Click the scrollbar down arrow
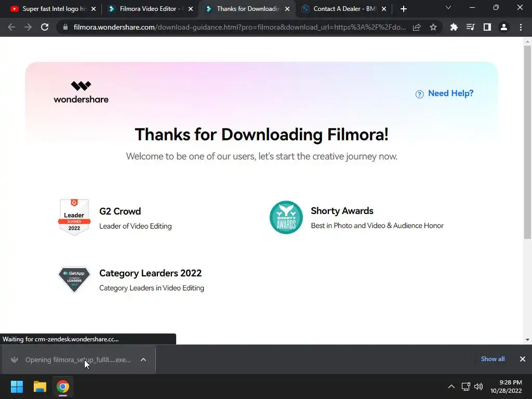This screenshot has height=399, width=532. [x=527, y=340]
